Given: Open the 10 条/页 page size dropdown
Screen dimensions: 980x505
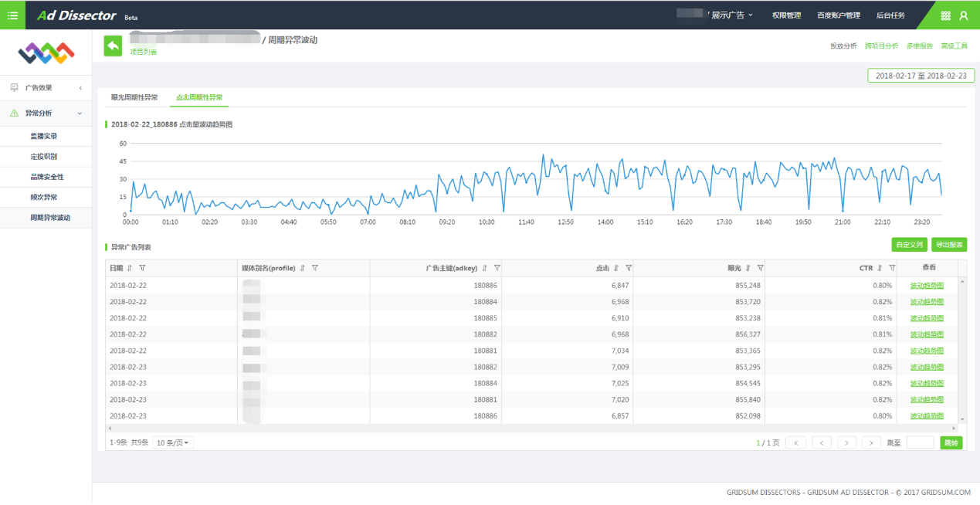Looking at the screenshot, I should tap(173, 443).
